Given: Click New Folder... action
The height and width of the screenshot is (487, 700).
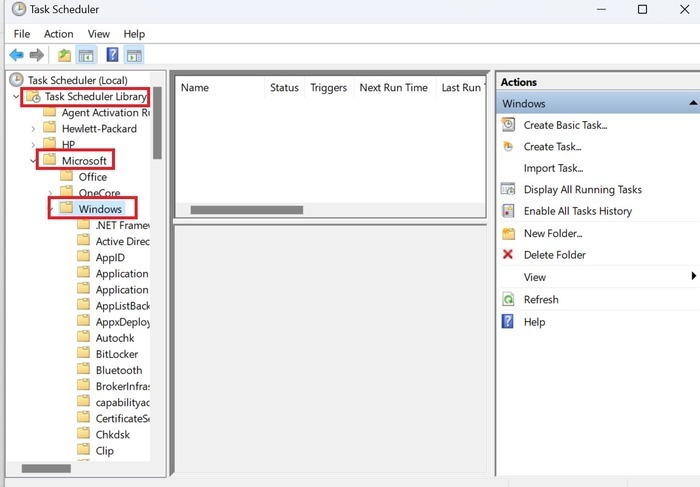Looking at the screenshot, I should click(553, 233).
